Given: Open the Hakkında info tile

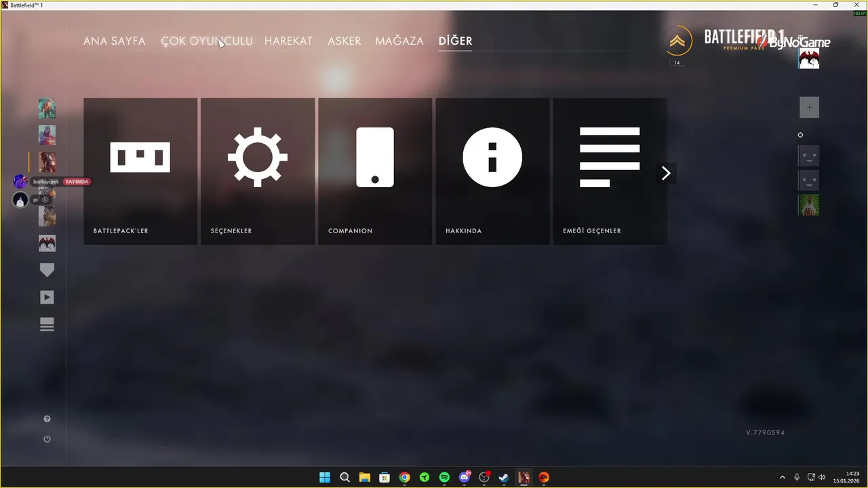Looking at the screenshot, I should click(492, 171).
